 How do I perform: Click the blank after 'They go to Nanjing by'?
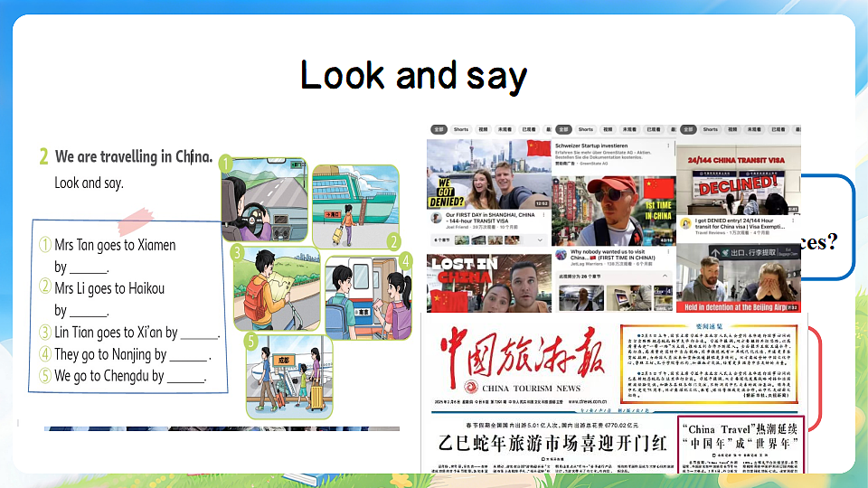click(188, 358)
